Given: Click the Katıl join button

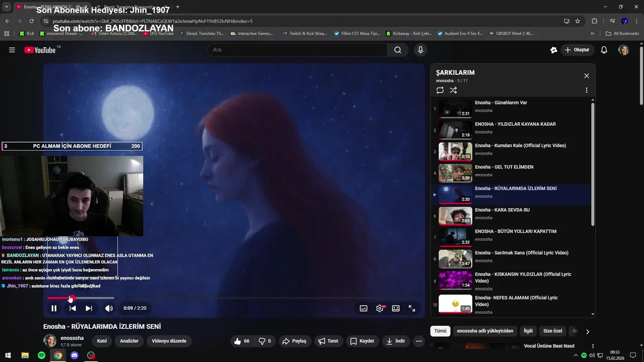Looking at the screenshot, I should click(102, 341).
